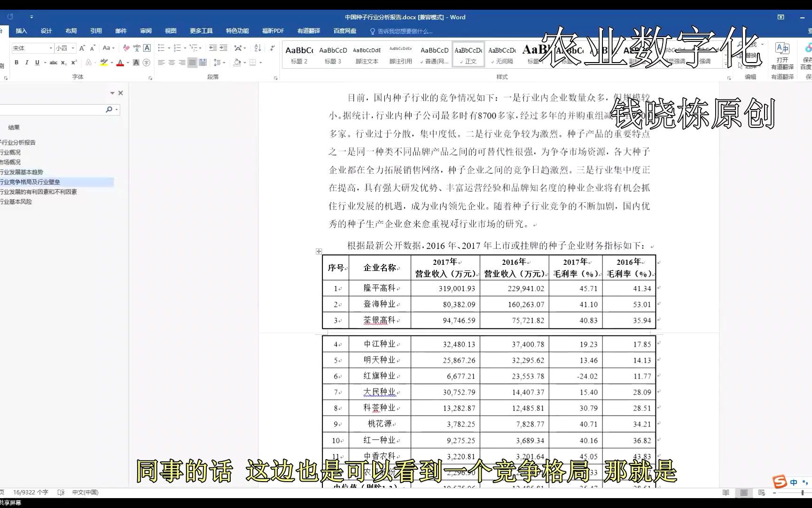The width and height of the screenshot is (812, 508).
Task: Open font color dropdown arrow
Action: [x=128, y=63]
